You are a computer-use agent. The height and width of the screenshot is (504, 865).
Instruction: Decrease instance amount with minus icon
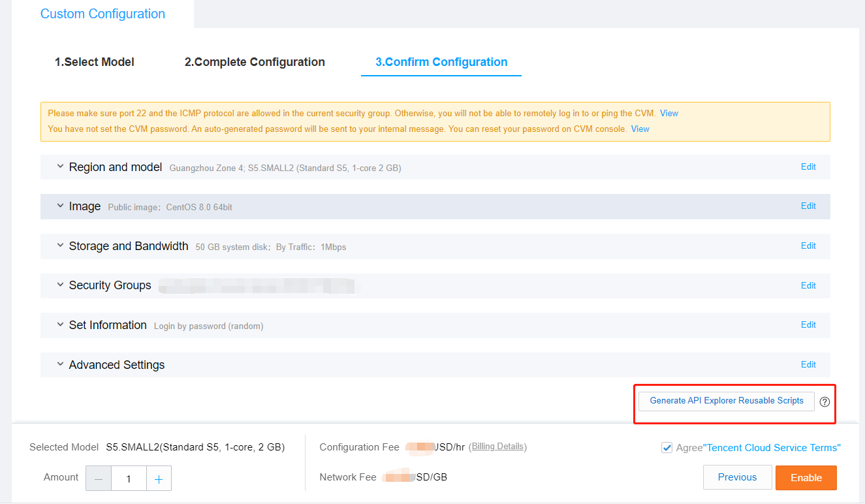pyautogui.click(x=99, y=478)
